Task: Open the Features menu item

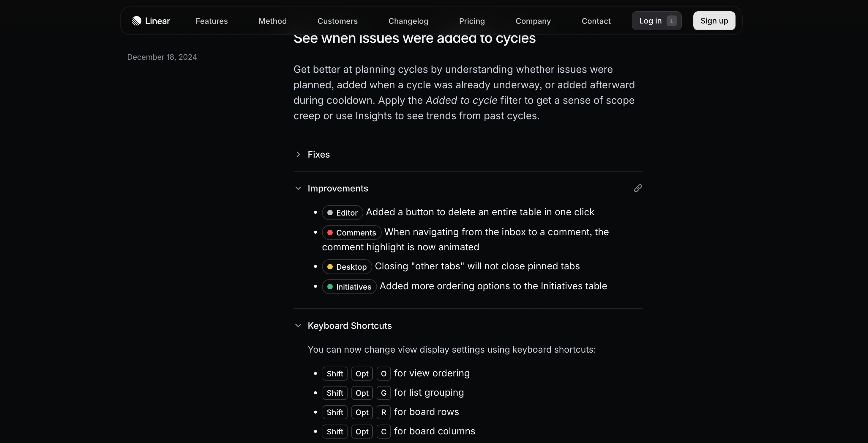Action: coord(212,21)
